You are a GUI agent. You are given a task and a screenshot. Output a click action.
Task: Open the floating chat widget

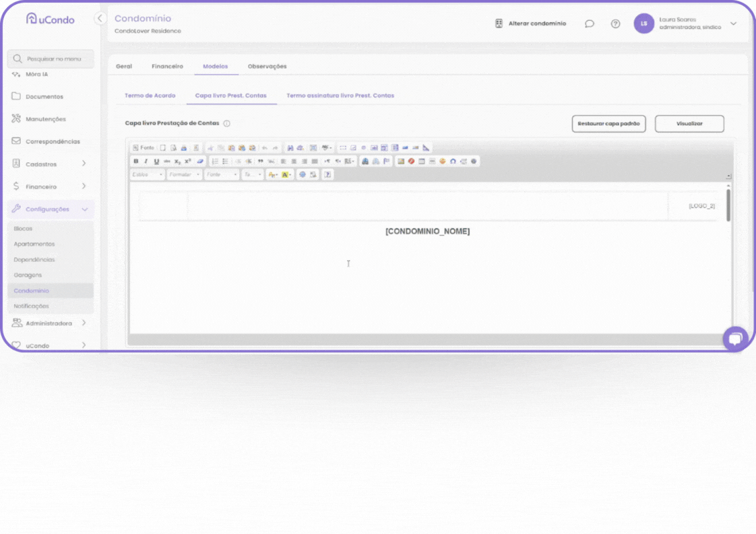(735, 338)
